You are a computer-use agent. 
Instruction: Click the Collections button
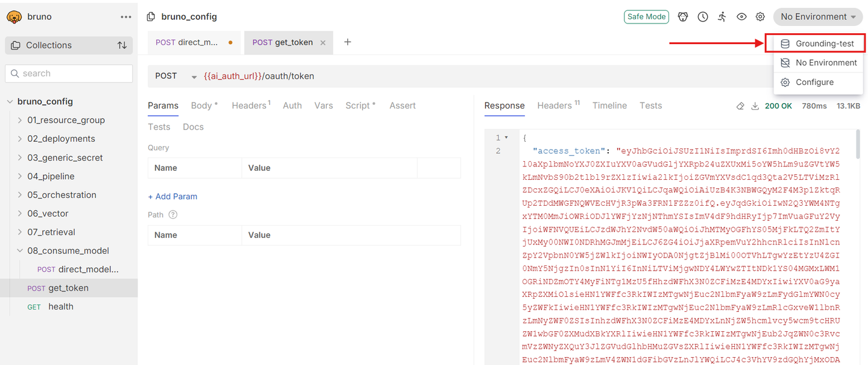69,45
